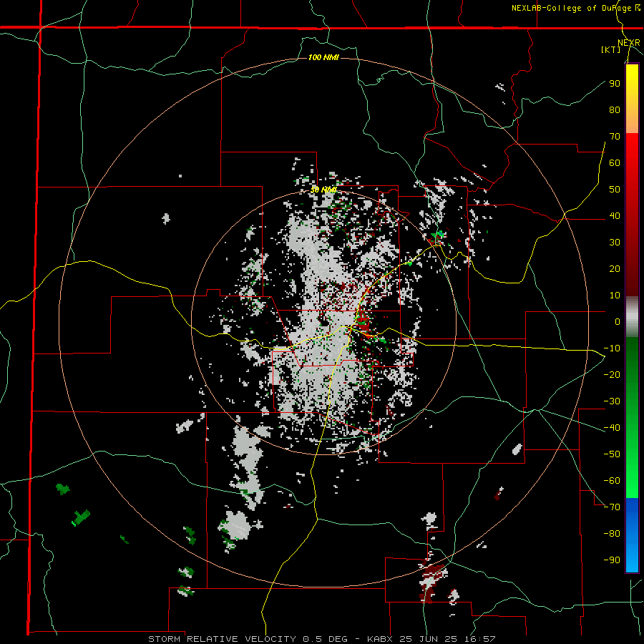Click the positive 40 knots scale value

coord(615,215)
